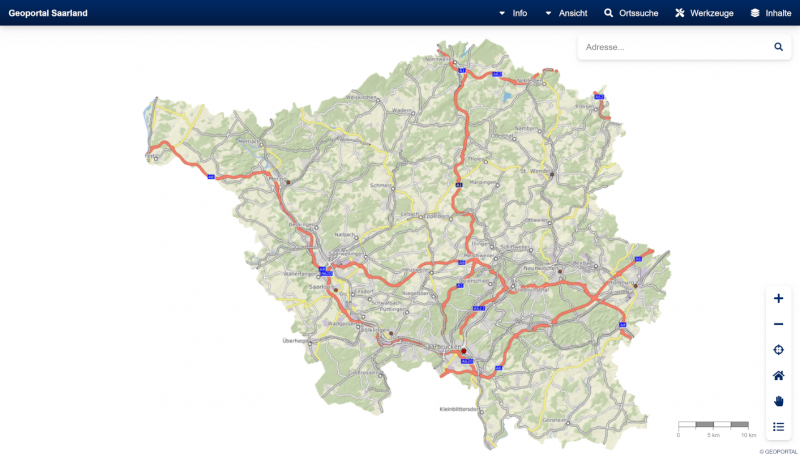Image resolution: width=800 pixels, height=457 pixels.
Task: Click the Wallerfangen map label
Action: coord(301,274)
